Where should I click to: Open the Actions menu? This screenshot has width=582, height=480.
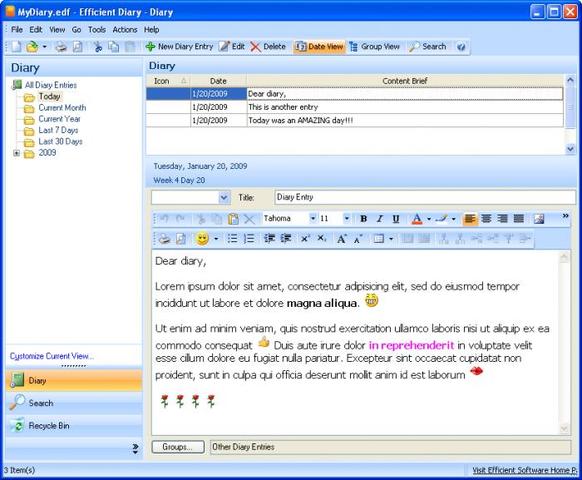tap(125, 30)
